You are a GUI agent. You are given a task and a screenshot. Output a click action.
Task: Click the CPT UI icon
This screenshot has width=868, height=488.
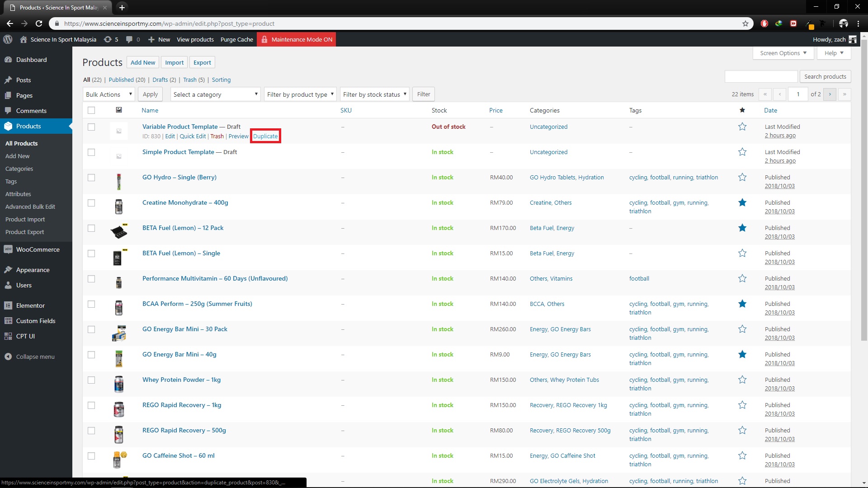(x=8, y=336)
